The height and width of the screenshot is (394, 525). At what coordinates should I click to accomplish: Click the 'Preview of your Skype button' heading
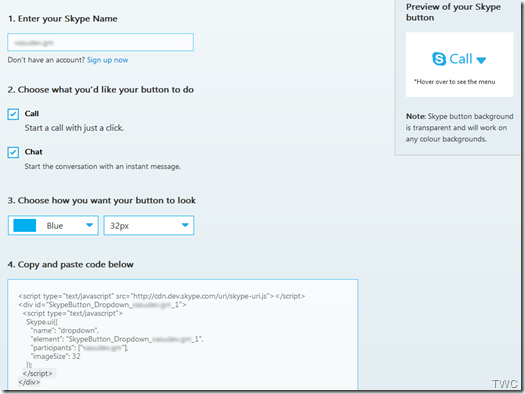pyautogui.click(x=453, y=12)
